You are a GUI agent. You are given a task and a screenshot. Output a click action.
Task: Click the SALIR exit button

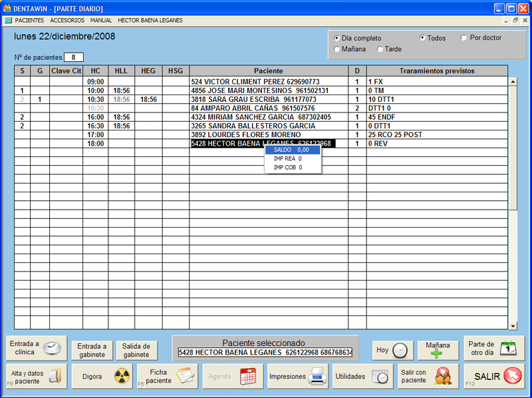494,377
